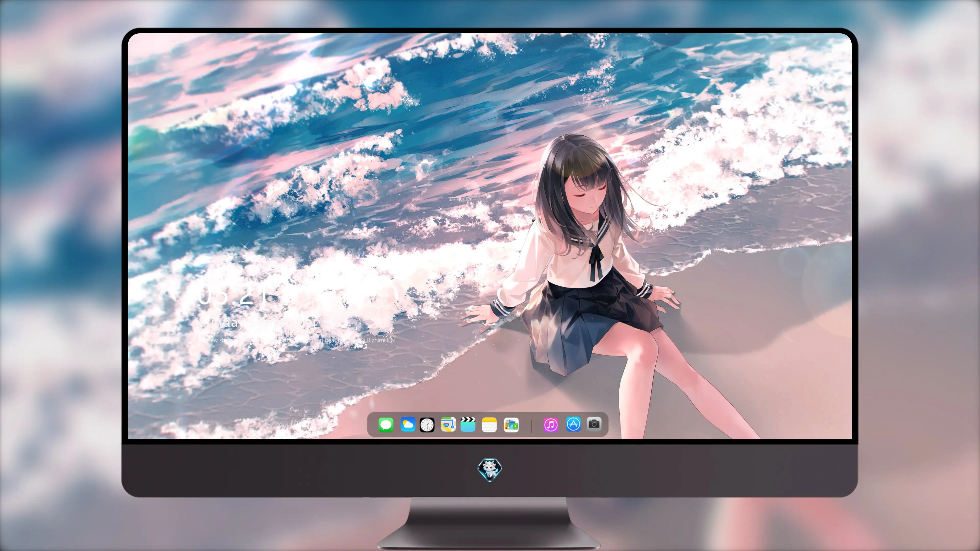
Task: Launch the Videos clapperboard app
Action: [x=468, y=424]
